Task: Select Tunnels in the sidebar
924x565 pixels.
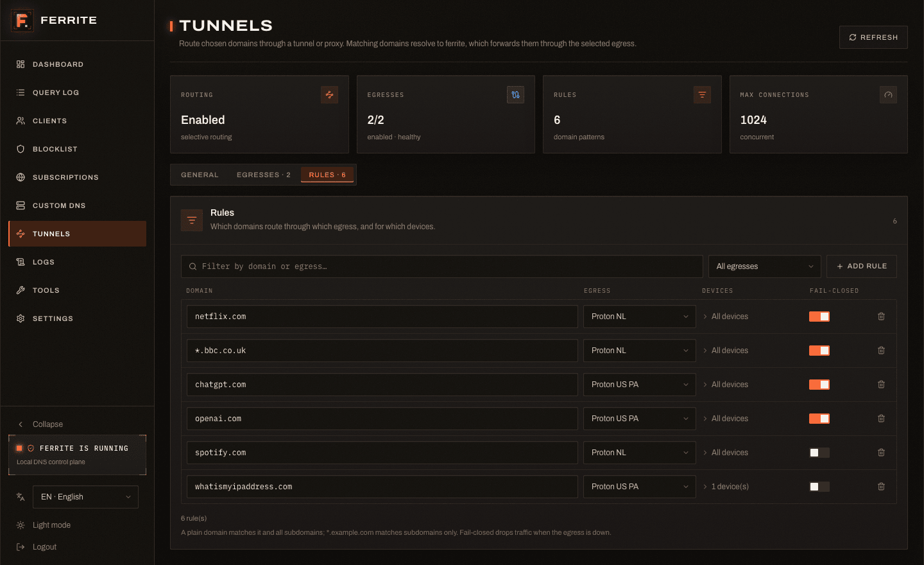Action: (x=77, y=234)
